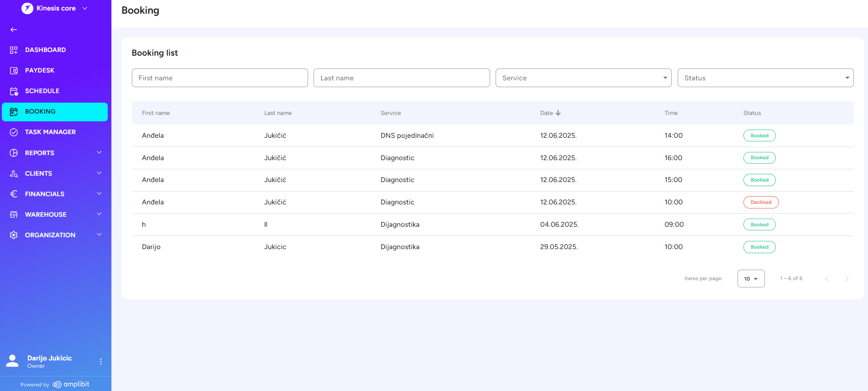Screen dimensions: 868x391
Task: Select the 14:00 time cell
Action: click(x=674, y=136)
